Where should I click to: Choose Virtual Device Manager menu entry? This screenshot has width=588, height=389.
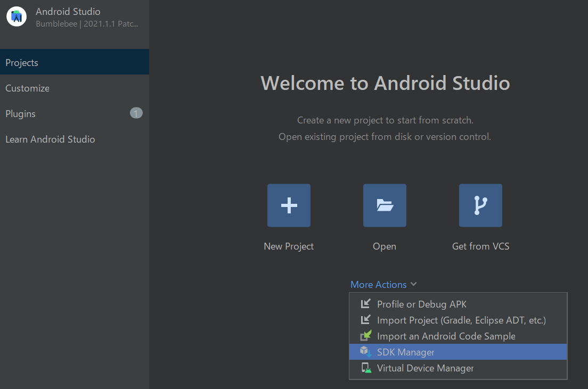pyautogui.click(x=424, y=368)
